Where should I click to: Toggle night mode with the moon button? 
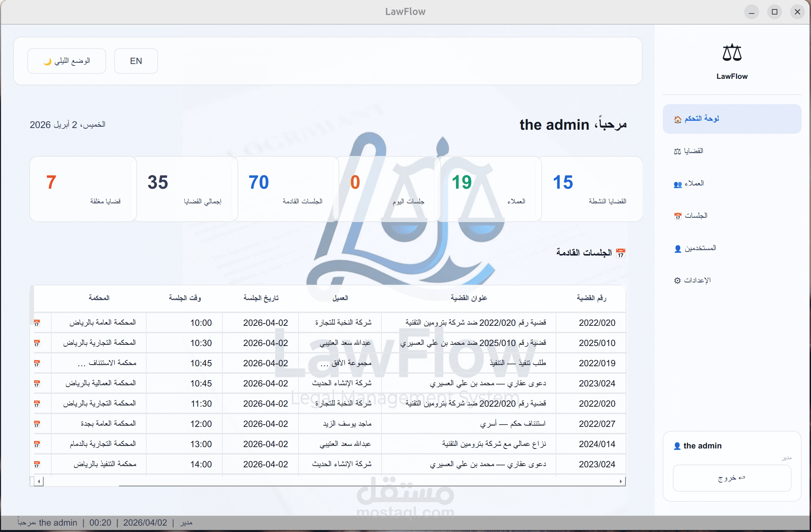coord(67,61)
